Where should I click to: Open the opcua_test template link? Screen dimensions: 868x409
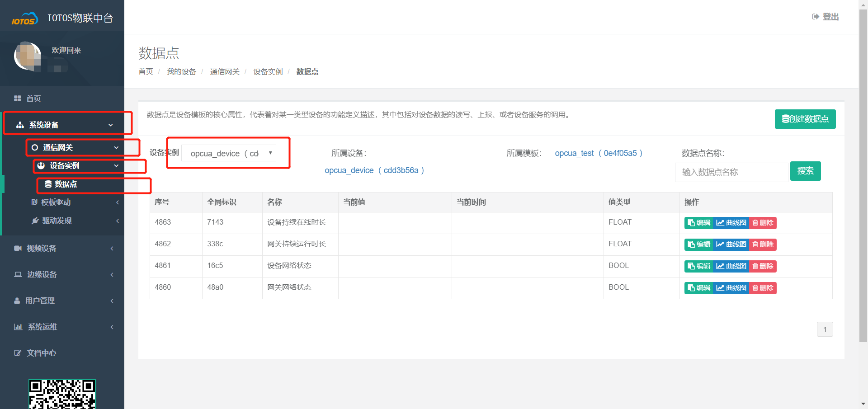click(x=598, y=153)
